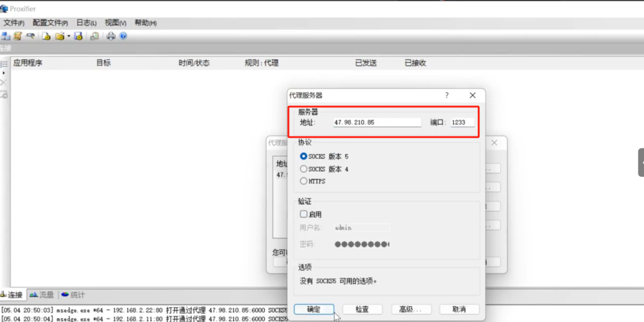This screenshot has height=322, width=644.
Task: Switch to 统计 tab
Action: (x=73, y=295)
